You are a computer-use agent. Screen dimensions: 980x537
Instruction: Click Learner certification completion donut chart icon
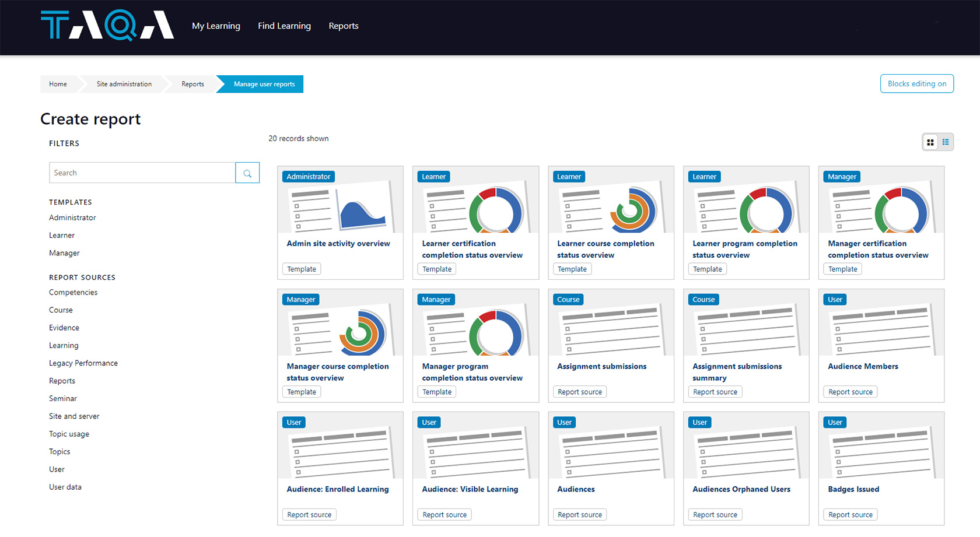tap(496, 210)
